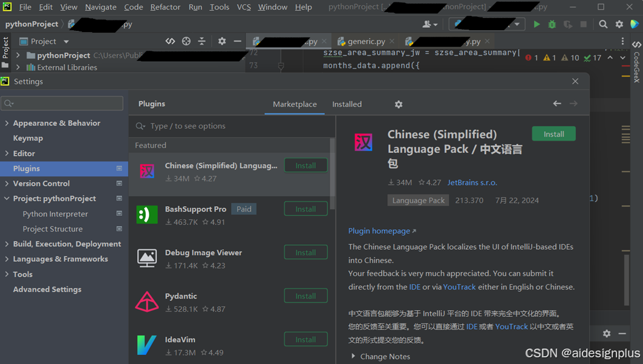The height and width of the screenshot is (364, 643).
Task: Open the YouTrack link in English description
Action: coord(459,287)
